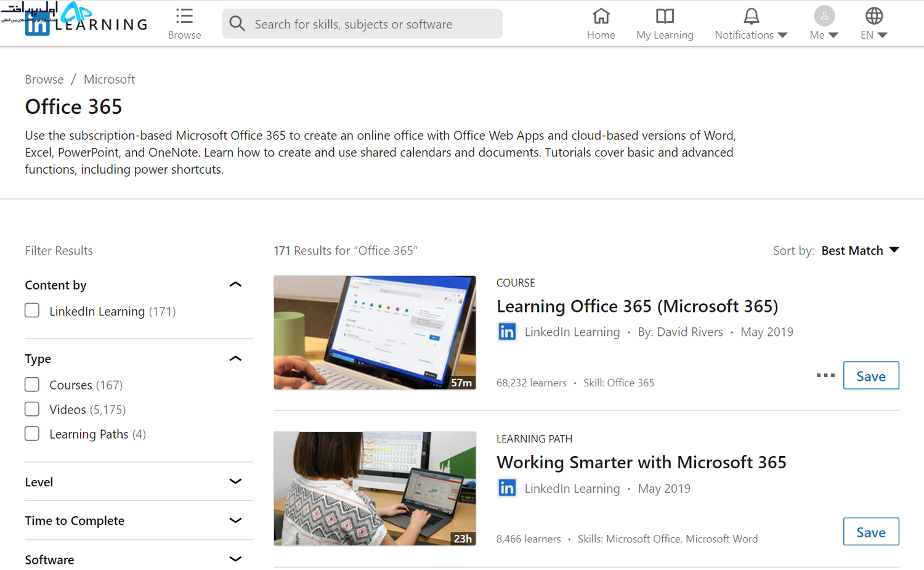Click the EN language globe icon
Screen dimensions: 924x570
pos(874,15)
